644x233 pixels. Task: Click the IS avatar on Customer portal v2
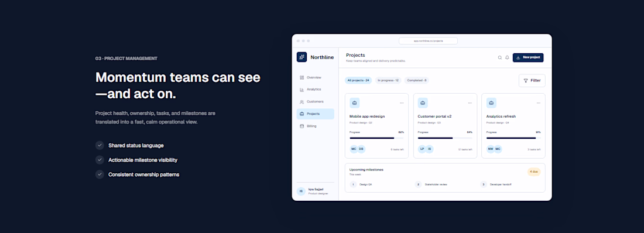coord(430,149)
